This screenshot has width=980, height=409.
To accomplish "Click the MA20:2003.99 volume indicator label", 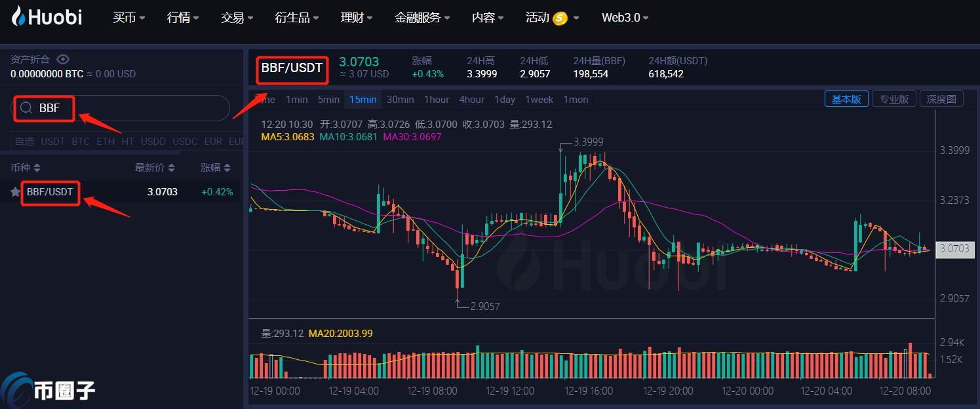I will coord(341,334).
